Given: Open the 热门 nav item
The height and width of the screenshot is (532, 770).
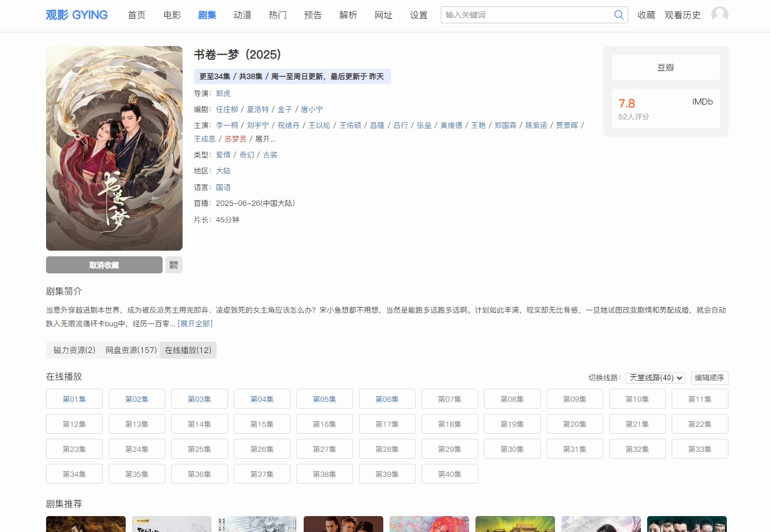Looking at the screenshot, I should pyautogui.click(x=278, y=15).
